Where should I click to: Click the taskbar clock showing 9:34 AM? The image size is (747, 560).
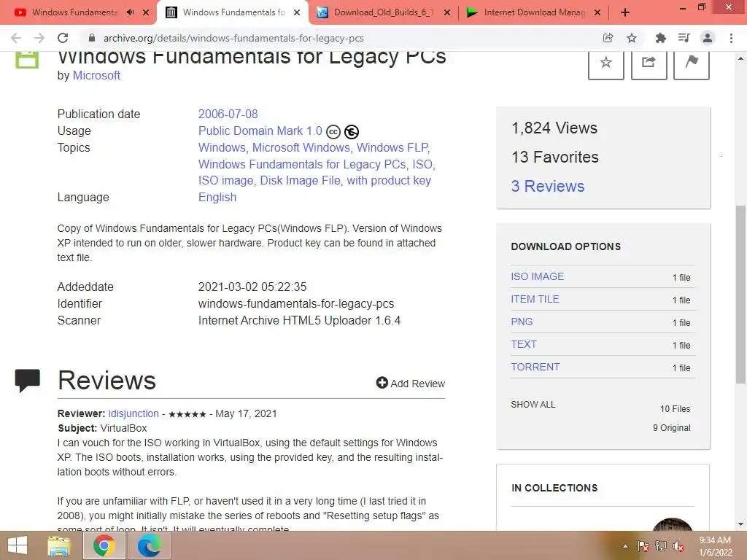[x=715, y=546]
